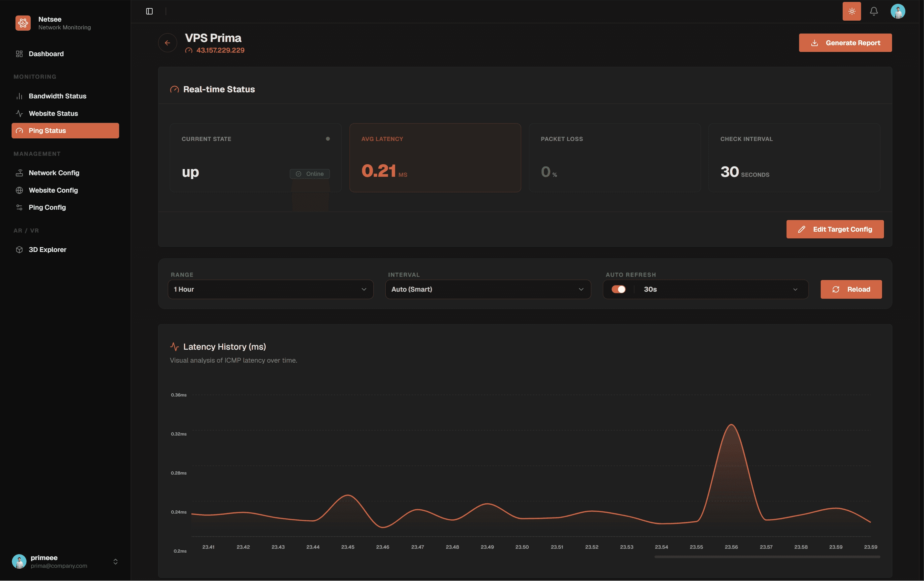Open the profile avatar in top bar
924x581 pixels.
pyautogui.click(x=898, y=12)
